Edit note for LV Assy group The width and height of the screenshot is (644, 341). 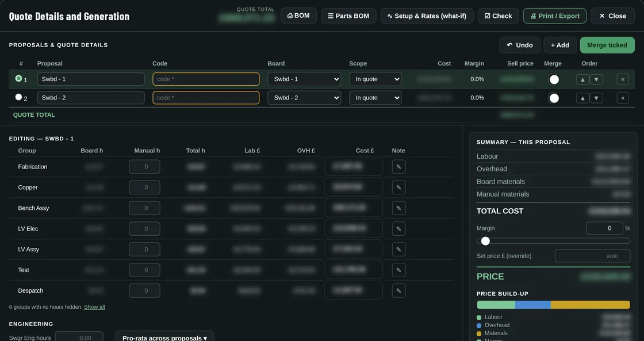398,250
